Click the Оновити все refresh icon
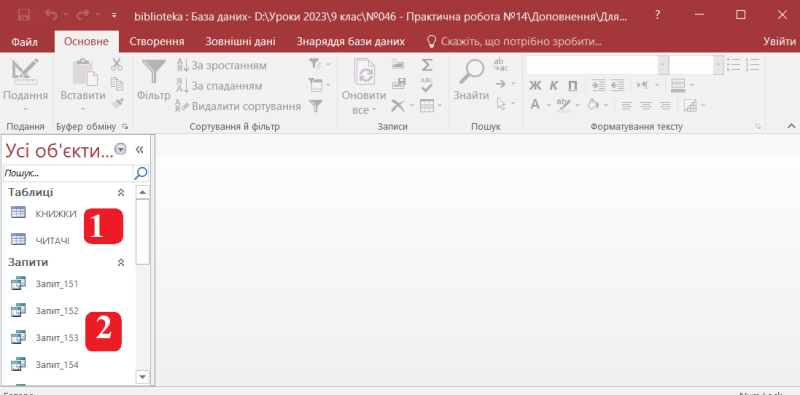The height and width of the screenshot is (395, 800). [x=364, y=73]
